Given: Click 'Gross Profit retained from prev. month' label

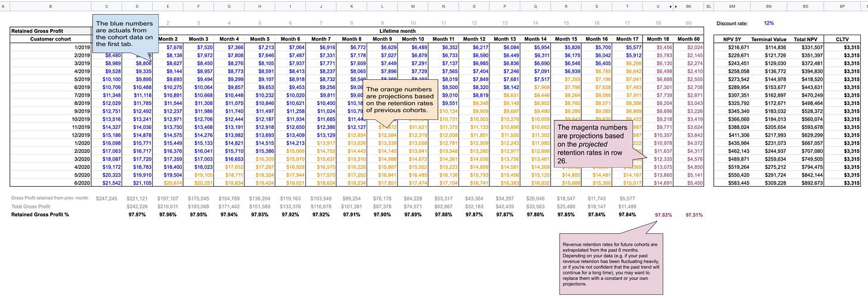Looking at the screenshot, I should [49, 197].
